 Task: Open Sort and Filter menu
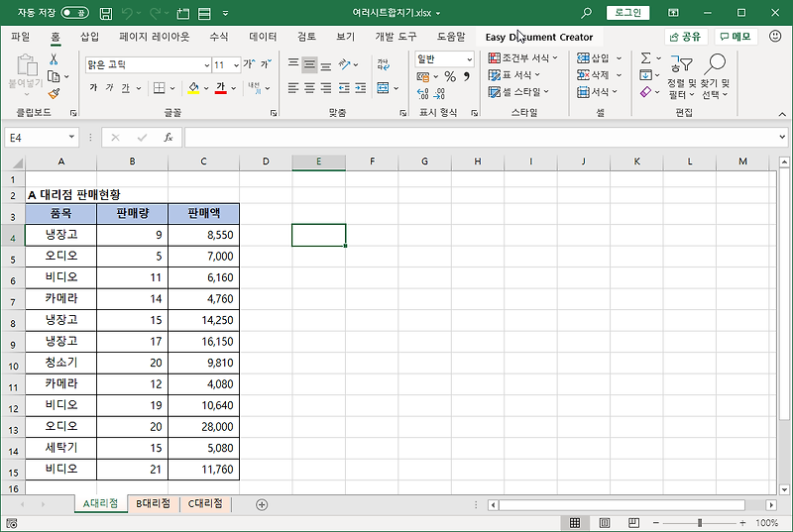[681, 75]
